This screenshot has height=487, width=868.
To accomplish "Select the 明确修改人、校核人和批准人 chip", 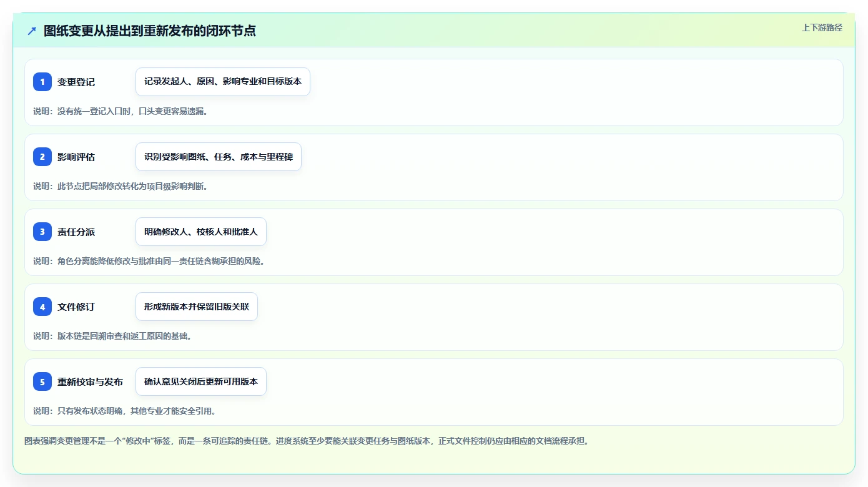I will pyautogui.click(x=201, y=232).
